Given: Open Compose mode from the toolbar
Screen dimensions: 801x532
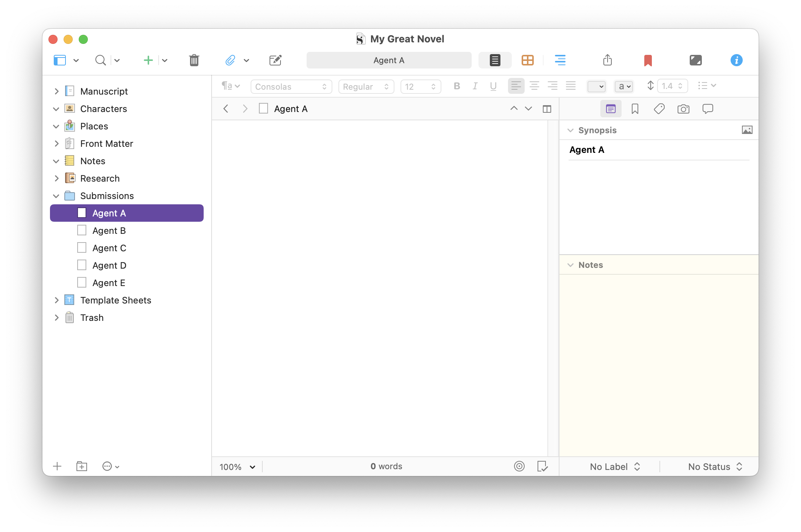Looking at the screenshot, I should (x=695, y=60).
